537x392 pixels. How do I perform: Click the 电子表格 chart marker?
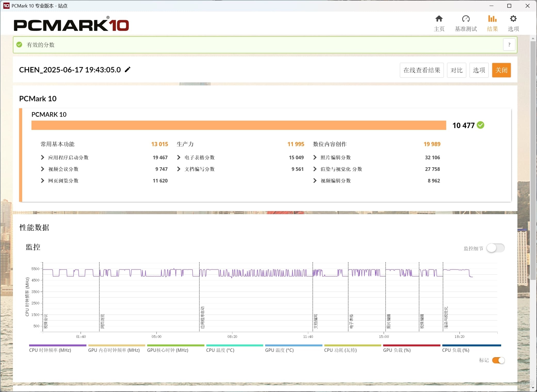(x=352, y=321)
